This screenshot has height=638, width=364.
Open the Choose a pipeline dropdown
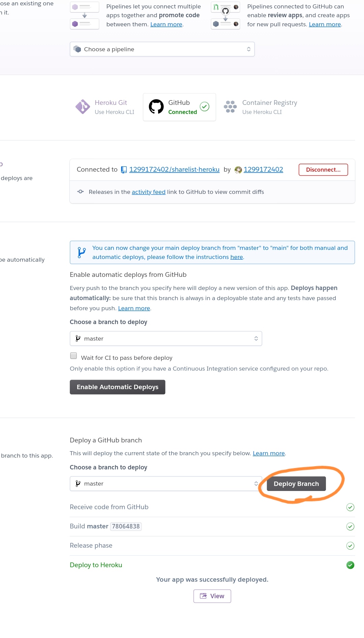tap(162, 49)
